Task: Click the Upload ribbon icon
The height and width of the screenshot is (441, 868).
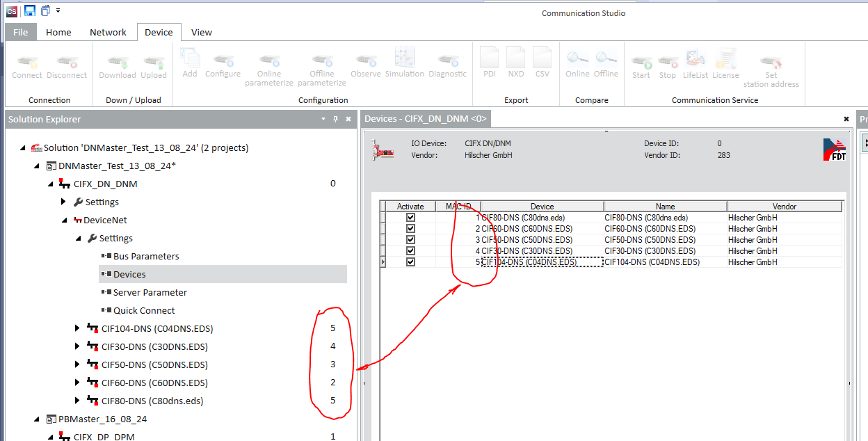Action: [154, 63]
